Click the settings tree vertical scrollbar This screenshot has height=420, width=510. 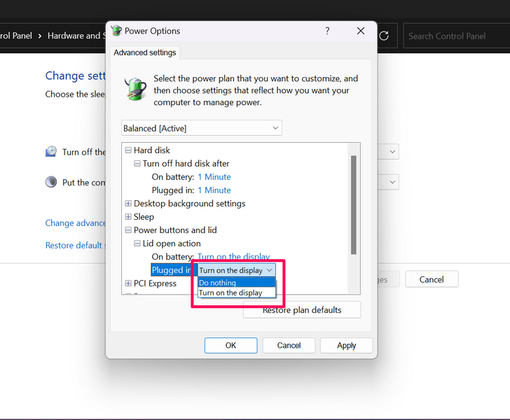[353, 204]
